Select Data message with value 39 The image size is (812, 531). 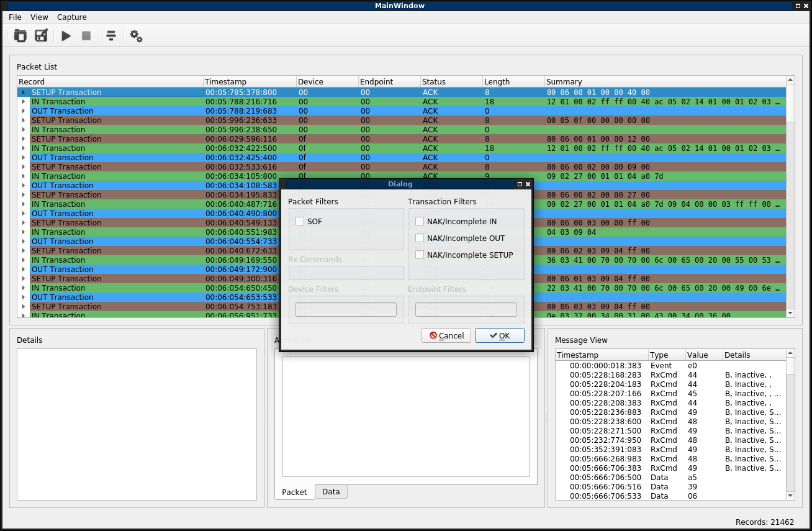tap(670, 487)
